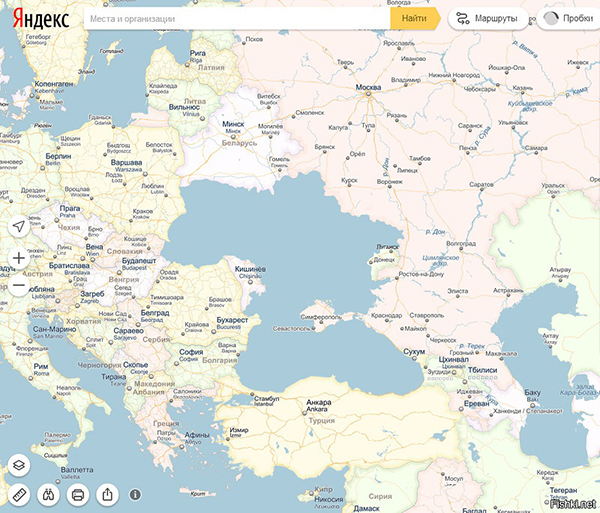The width and height of the screenshot is (600, 513).
Task: Open panoramas with the binoculars icon
Action: click(47, 494)
